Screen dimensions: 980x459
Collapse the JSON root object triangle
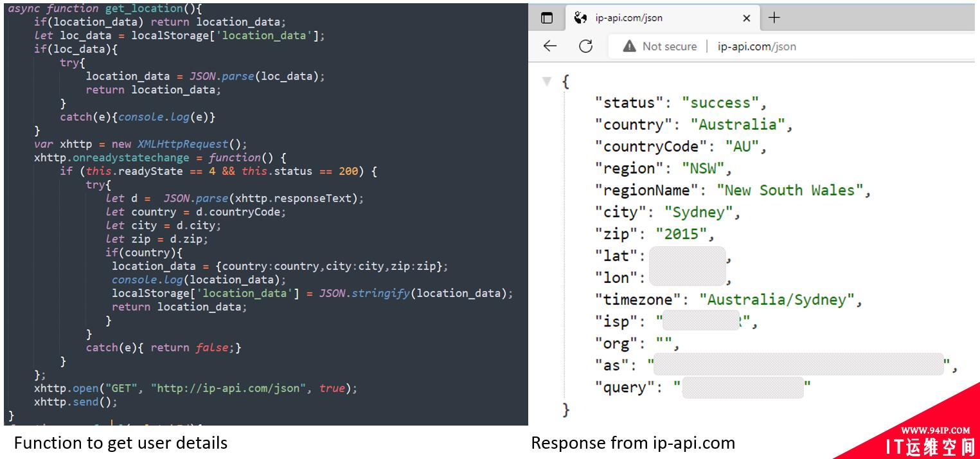(547, 82)
